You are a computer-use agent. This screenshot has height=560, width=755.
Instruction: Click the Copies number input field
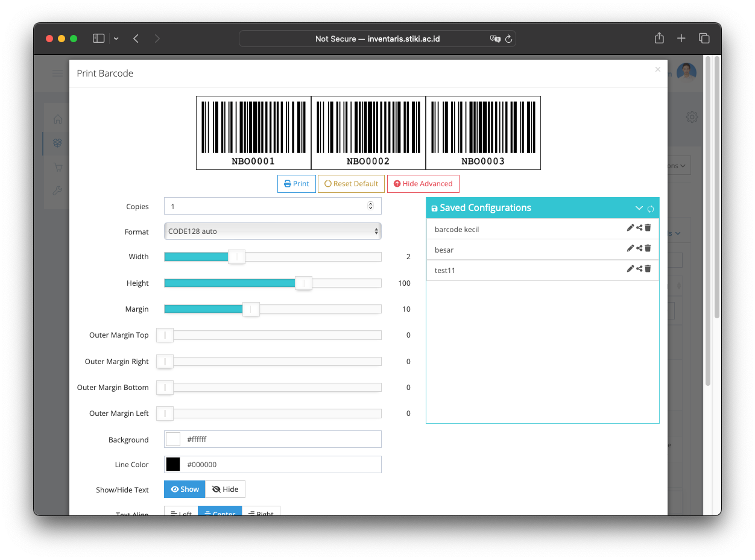click(265, 206)
